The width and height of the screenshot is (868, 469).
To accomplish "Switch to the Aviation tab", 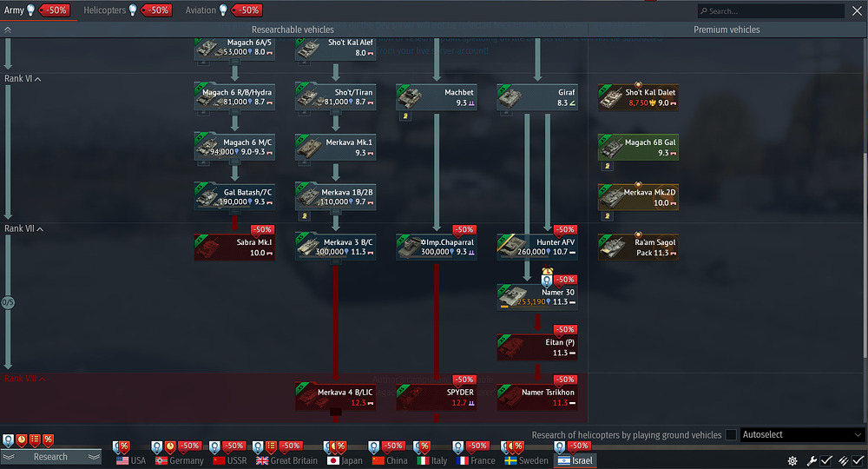I will (201, 10).
